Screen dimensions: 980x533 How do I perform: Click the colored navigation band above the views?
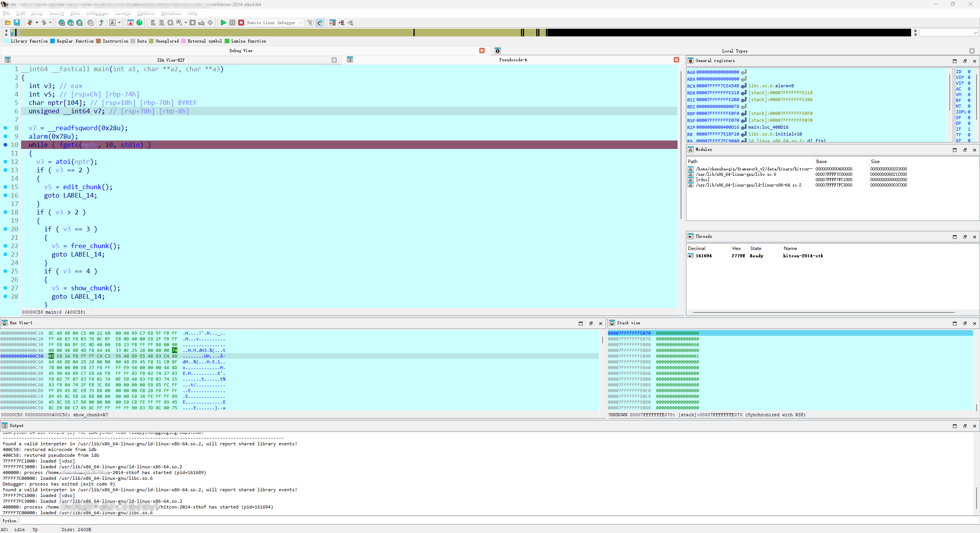459,33
